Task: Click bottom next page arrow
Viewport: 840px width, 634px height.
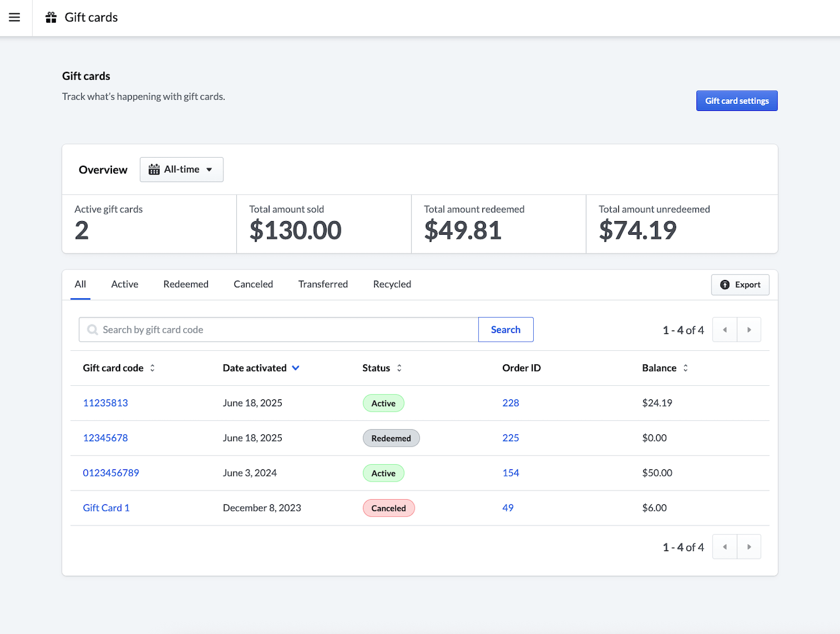Action: (749, 547)
